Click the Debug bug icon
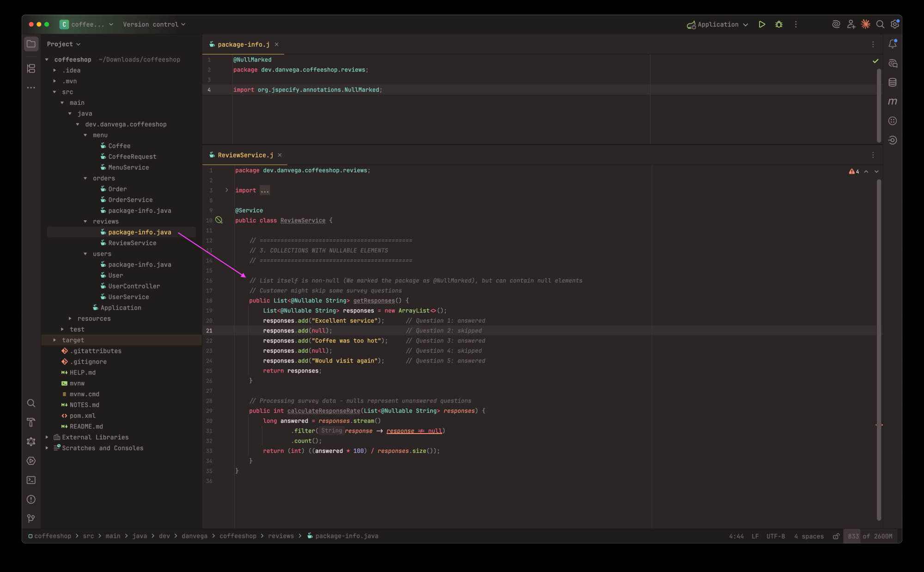The height and width of the screenshot is (572, 924). (779, 24)
